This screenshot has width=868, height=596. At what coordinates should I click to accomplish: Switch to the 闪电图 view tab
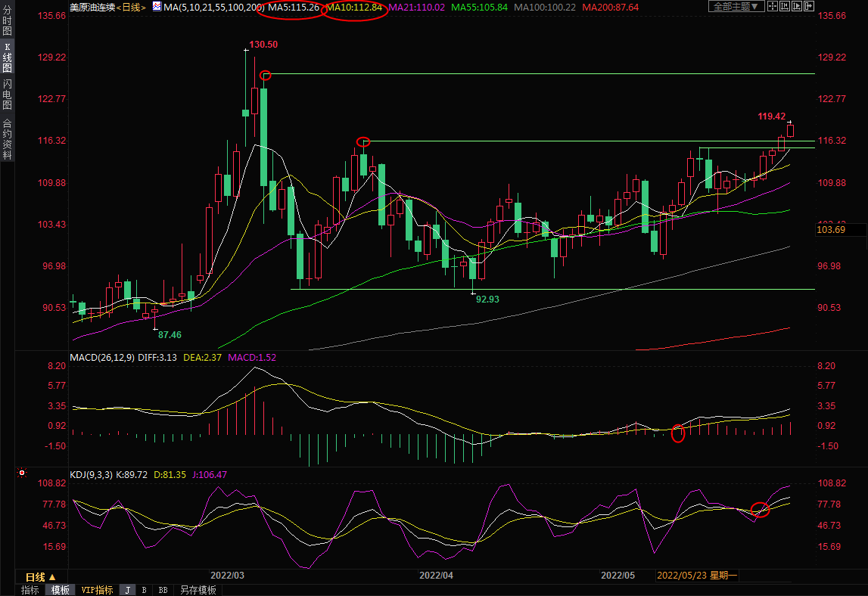(x=7, y=95)
